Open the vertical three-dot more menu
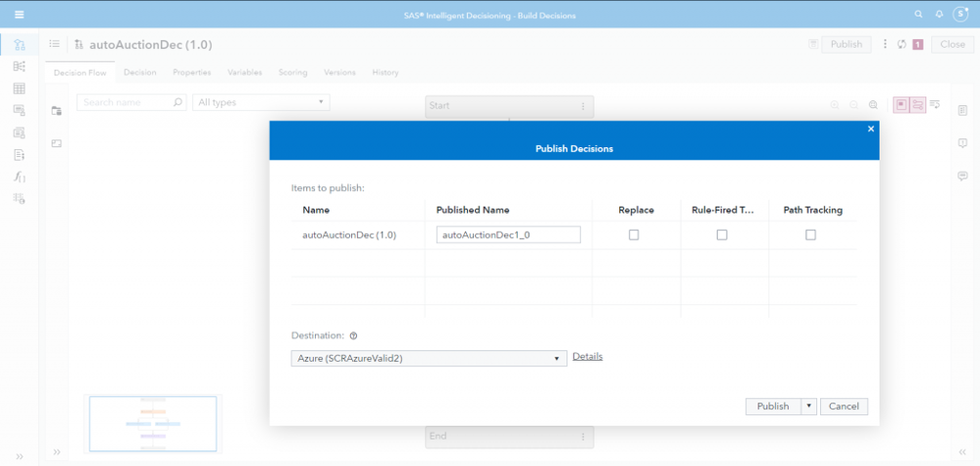The width and height of the screenshot is (980, 466). pyautogui.click(x=885, y=44)
